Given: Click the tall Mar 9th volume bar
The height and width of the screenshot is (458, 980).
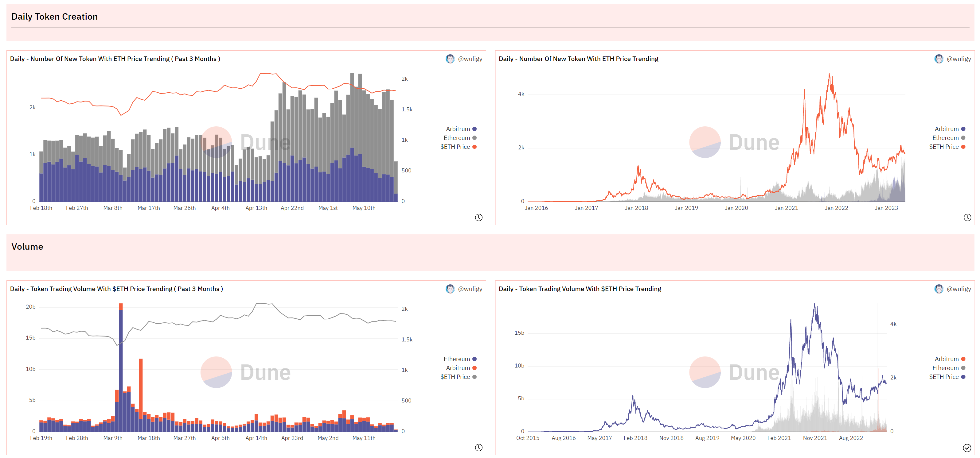Looking at the screenshot, I should [121, 367].
